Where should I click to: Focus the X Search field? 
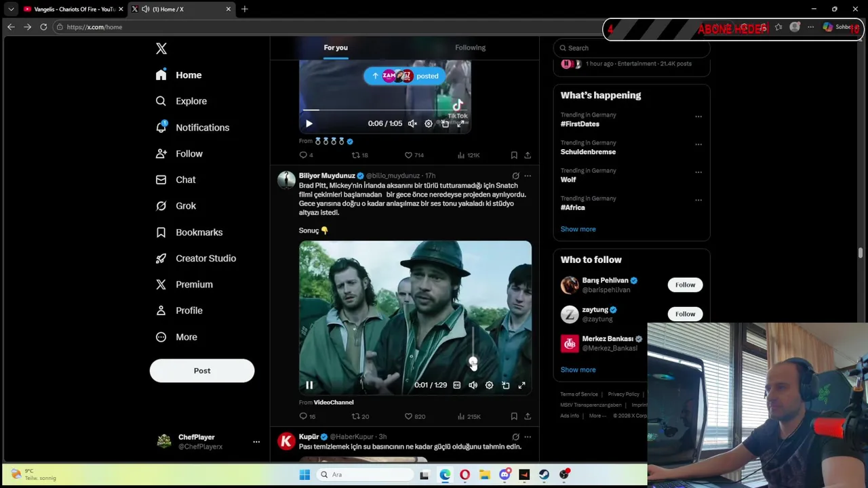631,48
